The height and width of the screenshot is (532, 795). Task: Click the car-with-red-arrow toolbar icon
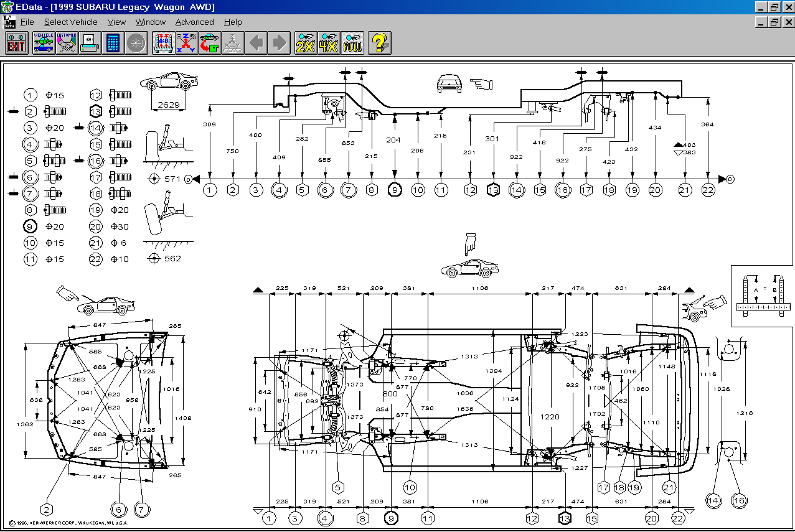209,43
